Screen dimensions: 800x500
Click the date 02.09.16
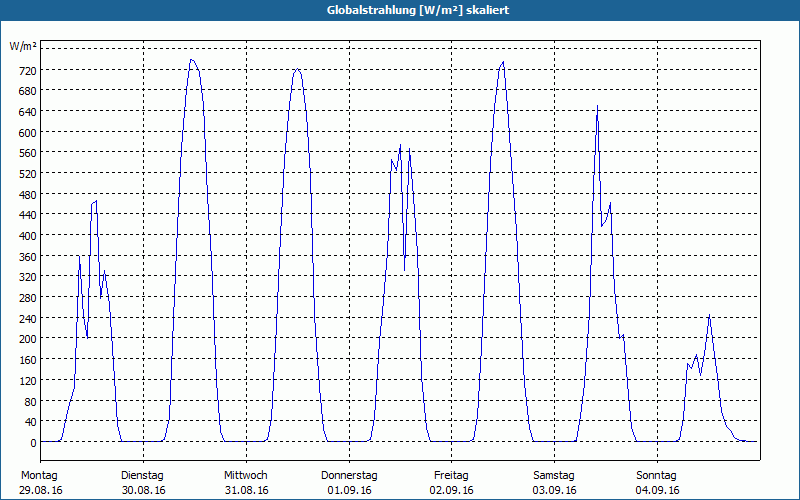452,490
